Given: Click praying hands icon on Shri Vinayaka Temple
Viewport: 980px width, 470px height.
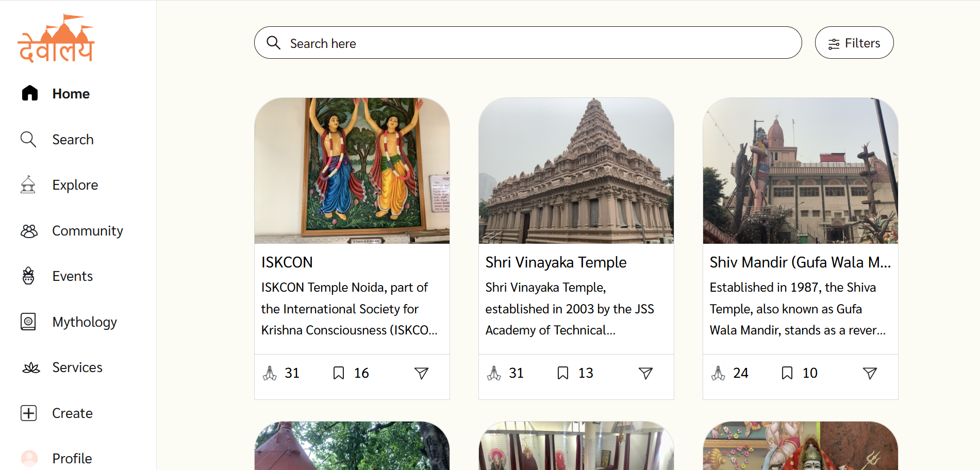Looking at the screenshot, I should 494,373.
